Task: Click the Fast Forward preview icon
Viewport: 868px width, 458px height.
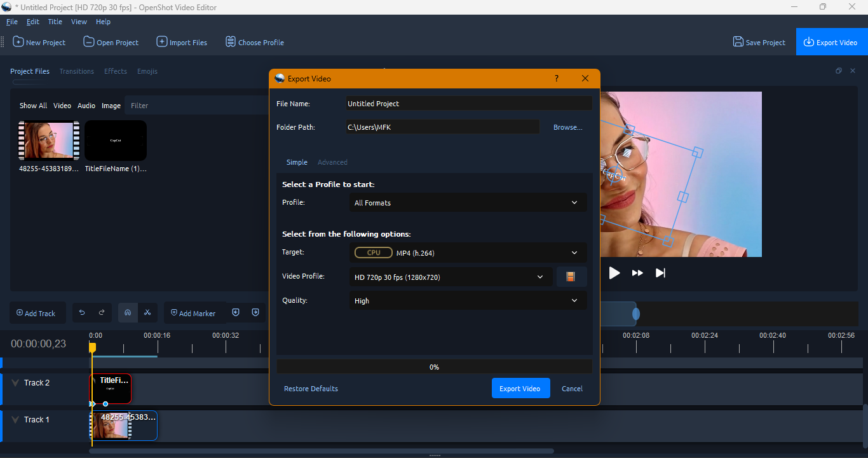Action: click(637, 273)
